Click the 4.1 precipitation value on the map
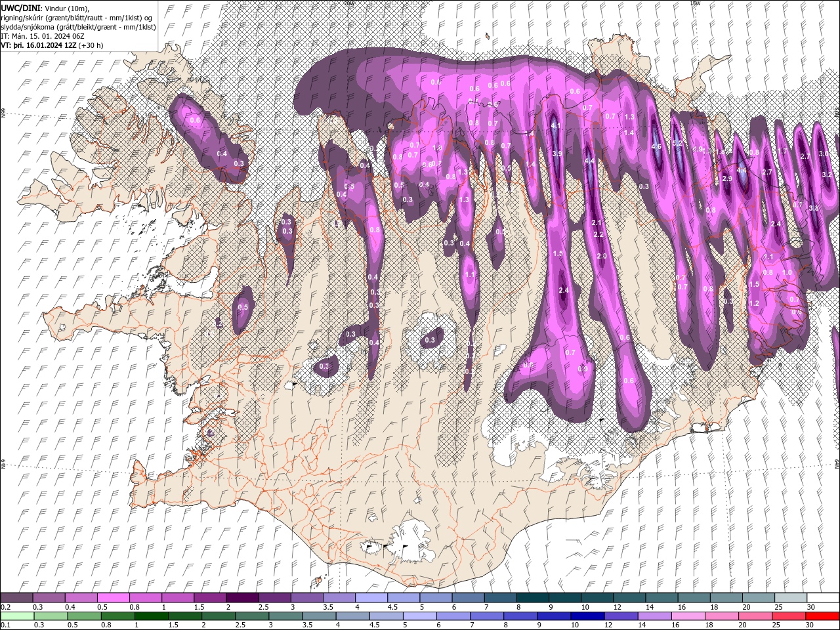The width and height of the screenshot is (840, 630). [556, 125]
